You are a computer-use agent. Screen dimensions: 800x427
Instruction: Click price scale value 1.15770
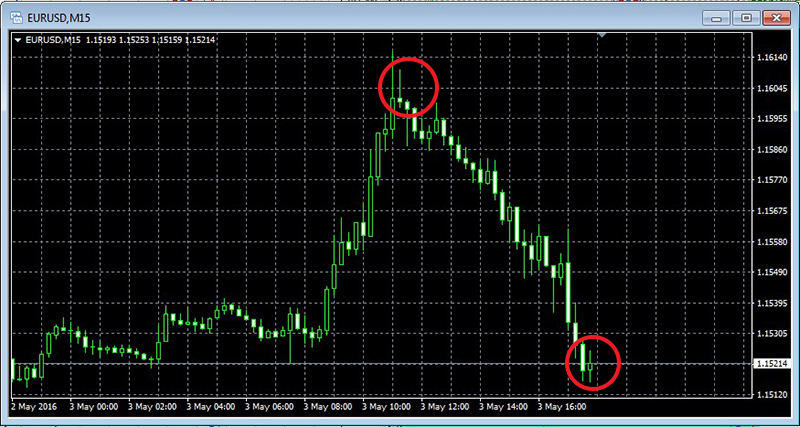click(x=770, y=180)
